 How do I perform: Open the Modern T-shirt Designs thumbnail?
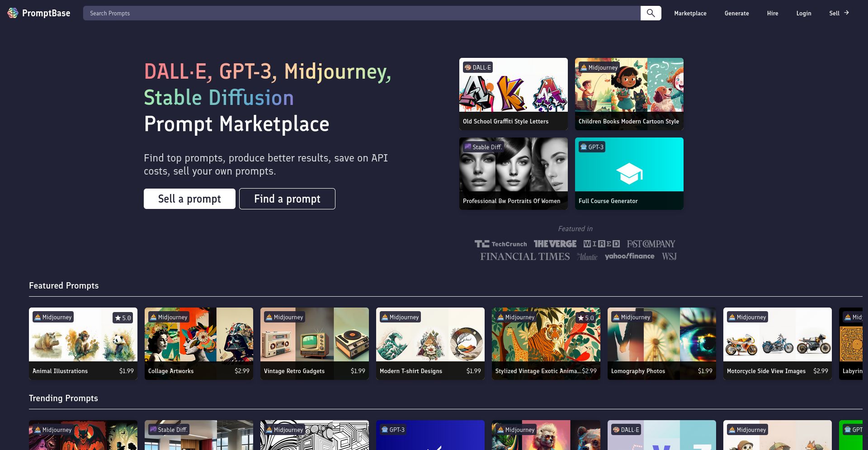[430, 335]
